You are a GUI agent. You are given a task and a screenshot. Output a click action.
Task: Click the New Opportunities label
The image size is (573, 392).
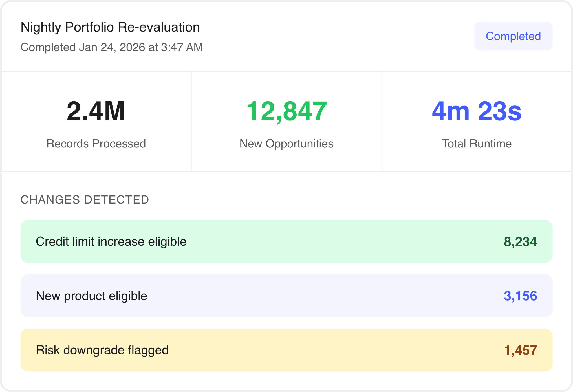click(x=286, y=144)
